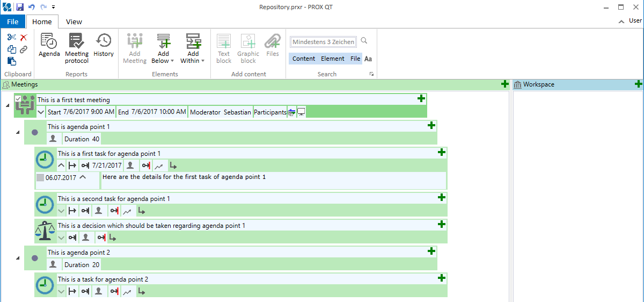Click the Participants button of the meeting

[270, 112]
